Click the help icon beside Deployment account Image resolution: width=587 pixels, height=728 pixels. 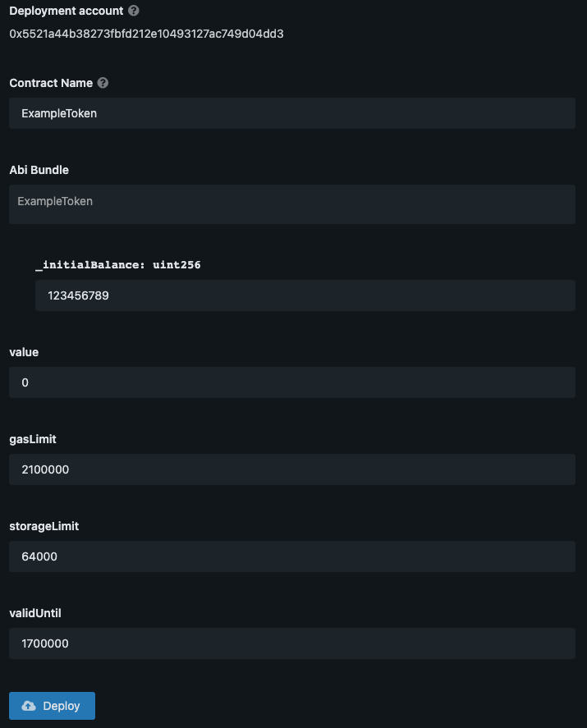[133, 11]
